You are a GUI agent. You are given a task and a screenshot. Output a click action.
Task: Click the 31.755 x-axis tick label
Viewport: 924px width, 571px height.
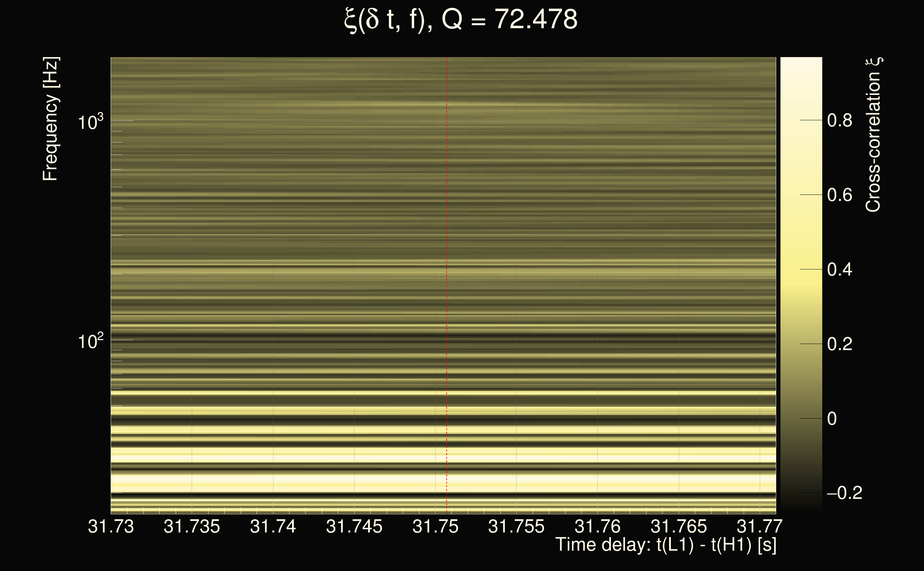[516, 526]
